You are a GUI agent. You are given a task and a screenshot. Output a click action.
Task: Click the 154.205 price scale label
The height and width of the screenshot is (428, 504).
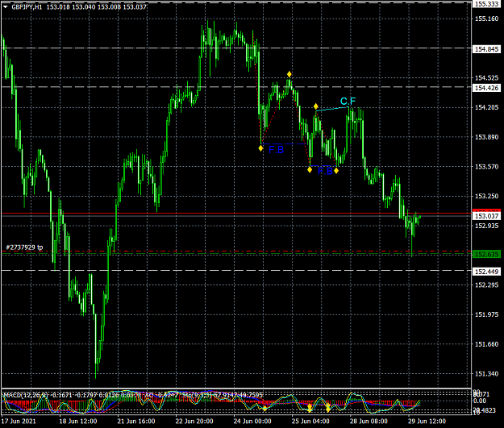tap(486, 107)
